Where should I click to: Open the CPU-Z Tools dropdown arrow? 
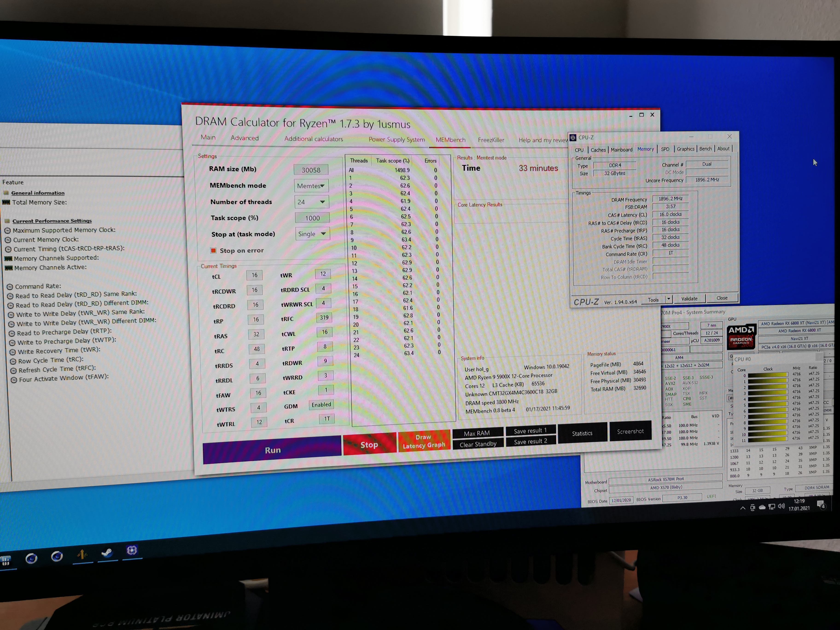point(668,299)
